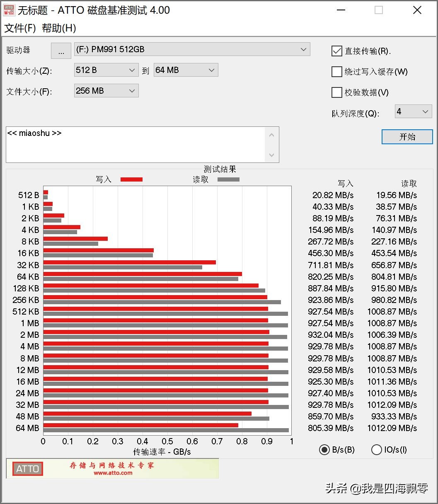Expand the drive selector showing PM991 512GB
Viewport: 438px width, 504px height.
click(x=192, y=49)
